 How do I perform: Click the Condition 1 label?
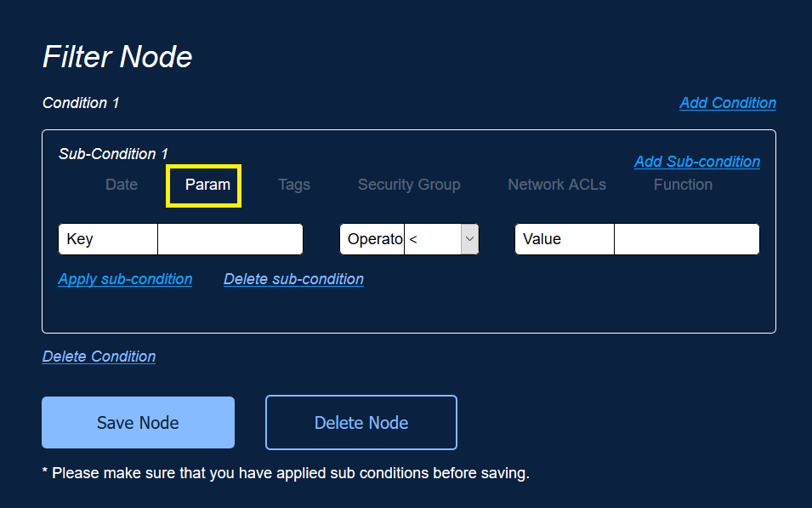tap(81, 103)
